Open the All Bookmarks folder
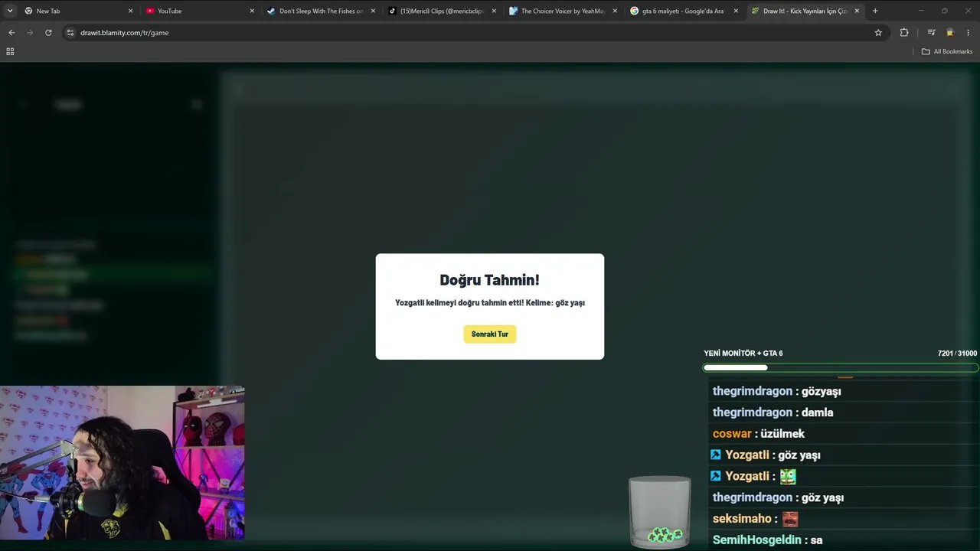This screenshot has width=980, height=551. click(947, 51)
